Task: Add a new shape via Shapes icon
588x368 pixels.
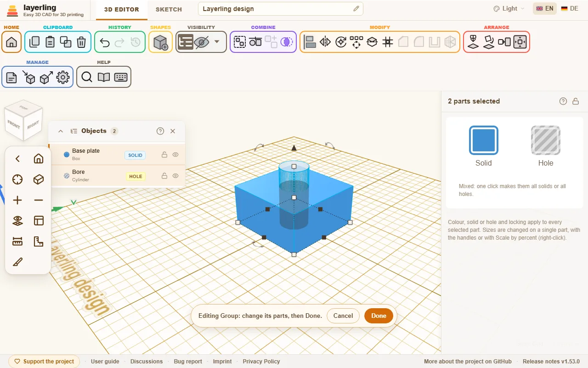Action: pyautogui.click(x=160, y=42)
